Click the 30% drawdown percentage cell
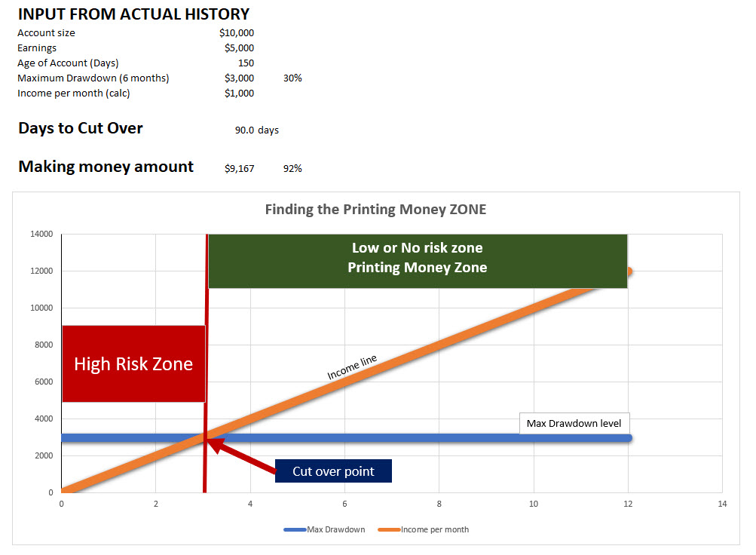The height and width of the screenshot is (555, 756). click(x=292, y=78)
